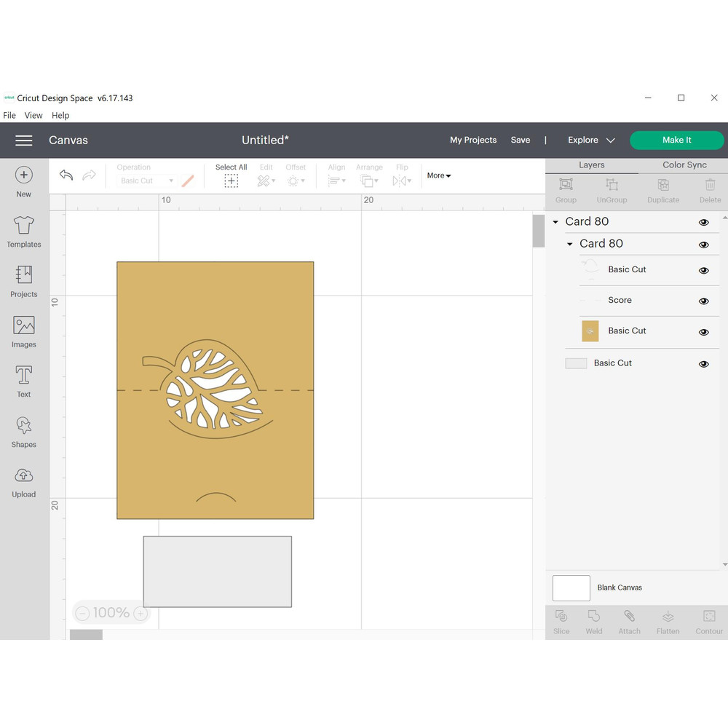The image size is (728, 728).
Task: Open the Shapes tool
Action: point(24,432)
